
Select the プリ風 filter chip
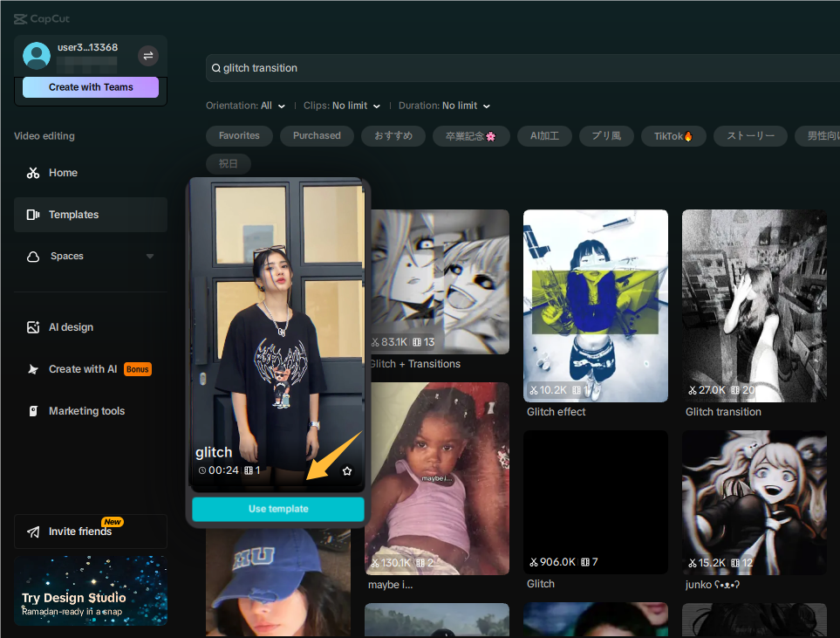pyautogui.click(x=606, y=135)
